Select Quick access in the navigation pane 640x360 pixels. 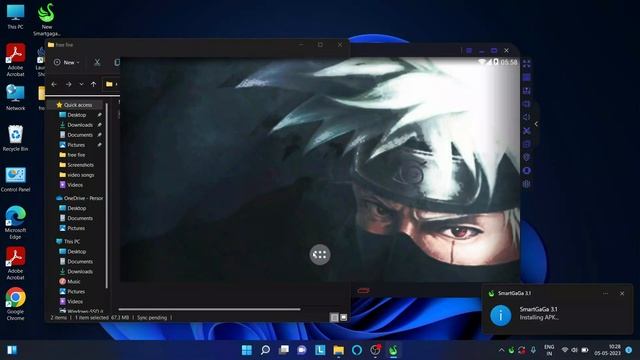click(x=74, y=105)
